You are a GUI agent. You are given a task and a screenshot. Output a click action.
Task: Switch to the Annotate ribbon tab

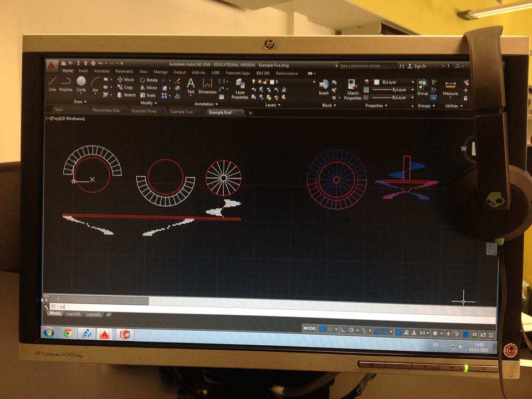pyautogui.click(x=101, y=71)
